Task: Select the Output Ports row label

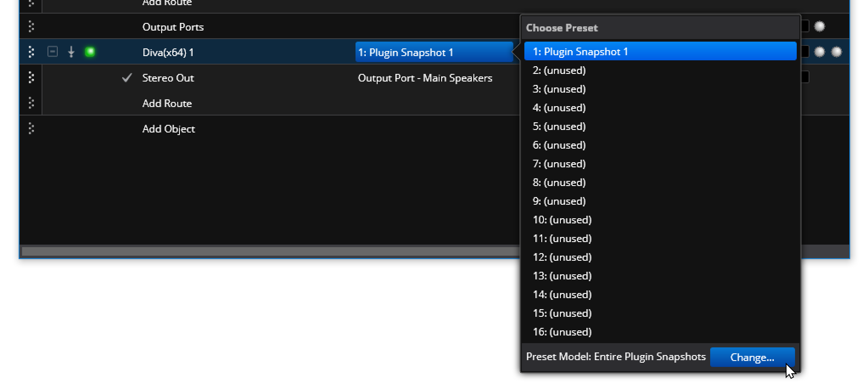Action: point(173,27)
